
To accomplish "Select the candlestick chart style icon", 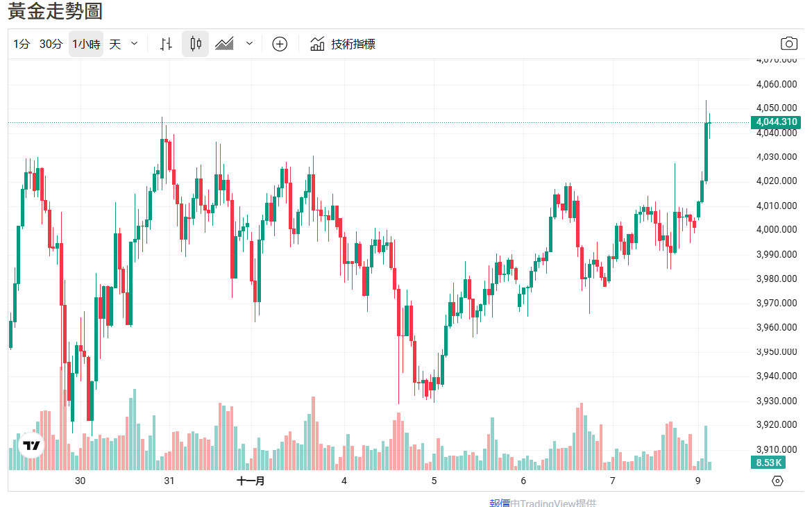I will [196, 44].
